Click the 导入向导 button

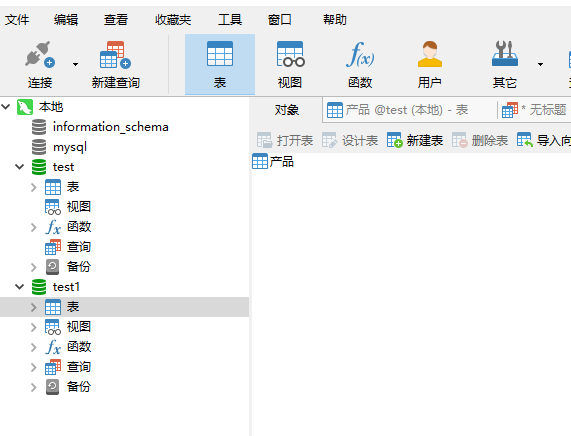(544, 140)
